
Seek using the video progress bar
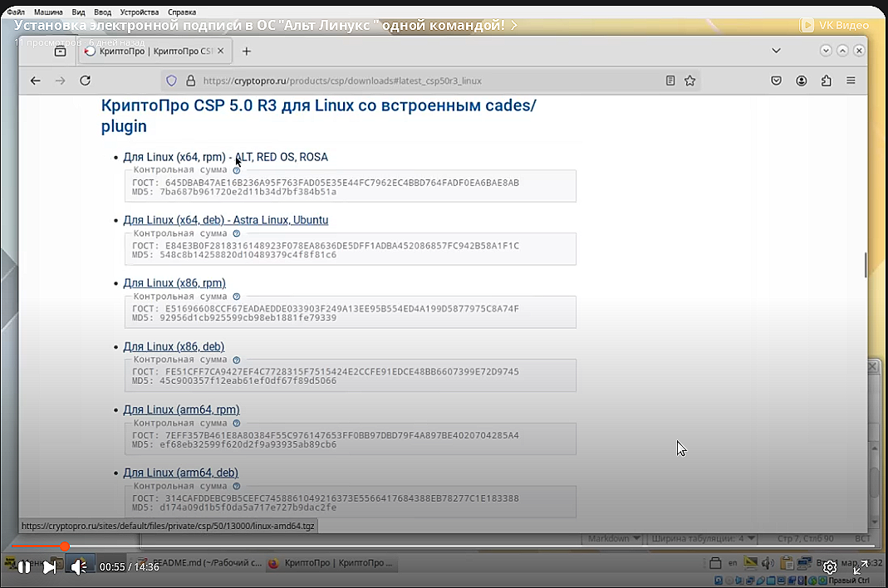444,546
